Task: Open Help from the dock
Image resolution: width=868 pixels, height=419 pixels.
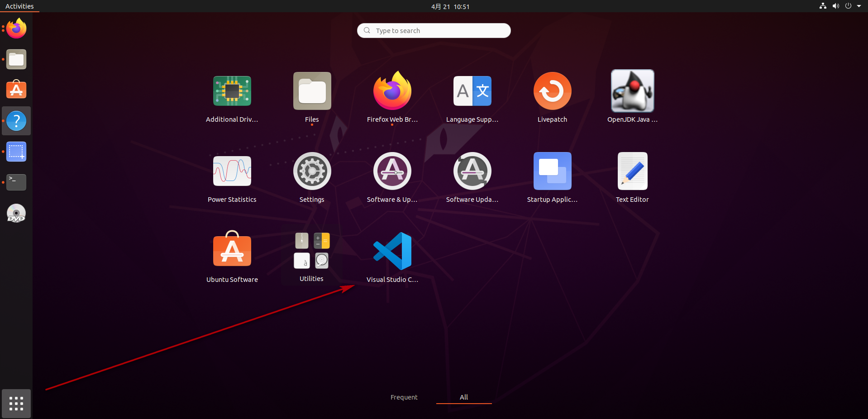Action: pos(16,121)
